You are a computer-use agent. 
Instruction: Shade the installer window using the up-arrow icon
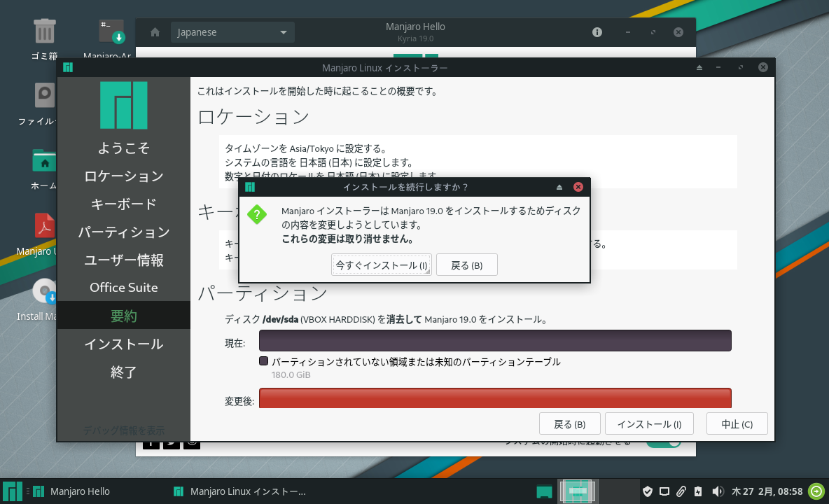(x=699, y=68)
